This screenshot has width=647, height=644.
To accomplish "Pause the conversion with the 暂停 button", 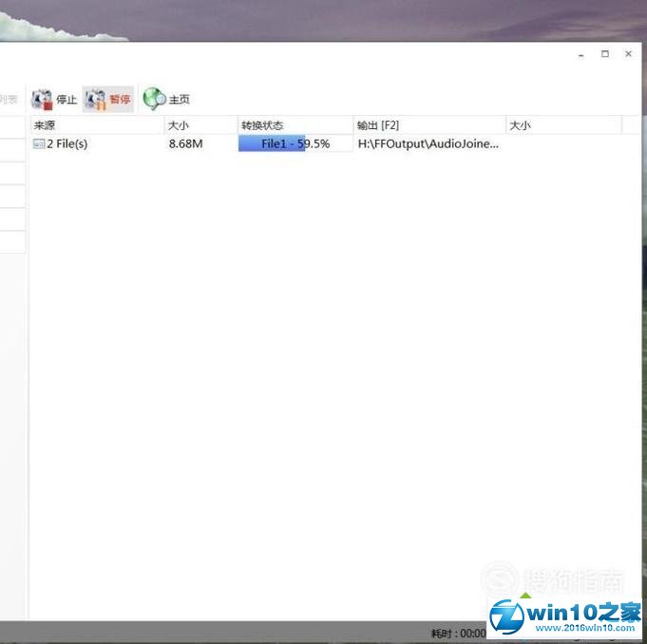I will tap(96, 99).
